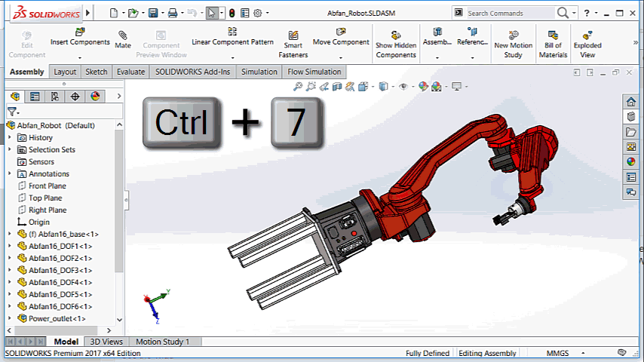
Task: Switch to the Evaluate tab
Action: click(x=130, y=72)
